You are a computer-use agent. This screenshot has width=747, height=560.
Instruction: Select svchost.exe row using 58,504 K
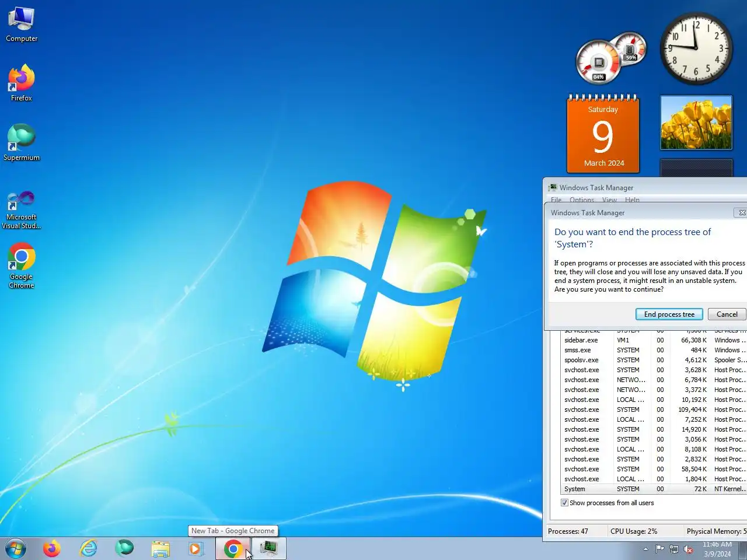pos(654,469)
